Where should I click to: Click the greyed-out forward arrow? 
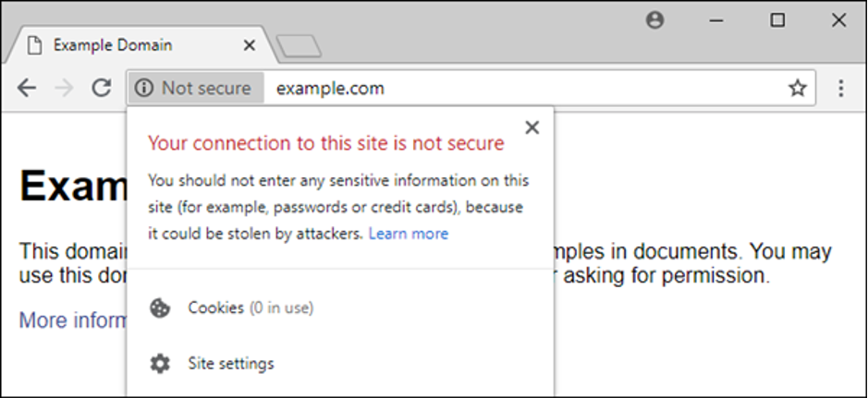(x=64, y=88)
